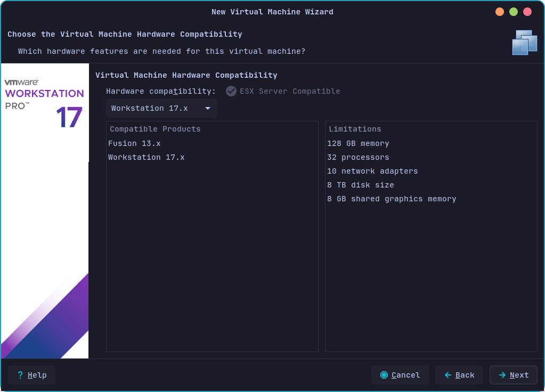Open Help for this wizard page
Viewport: 545px width, 392px height.
tap(31, 375)
